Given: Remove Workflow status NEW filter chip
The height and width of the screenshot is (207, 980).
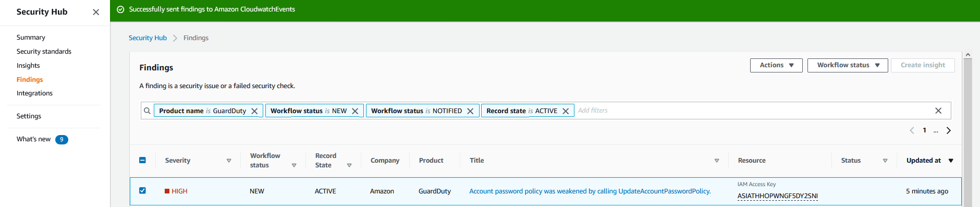Looking at the screenshot, I should 355,111.
